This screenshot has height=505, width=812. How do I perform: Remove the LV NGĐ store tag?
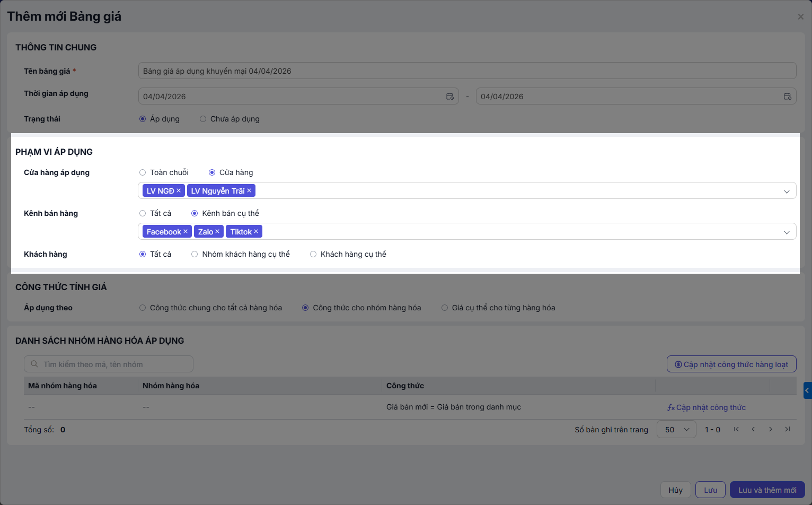[179, 191]
